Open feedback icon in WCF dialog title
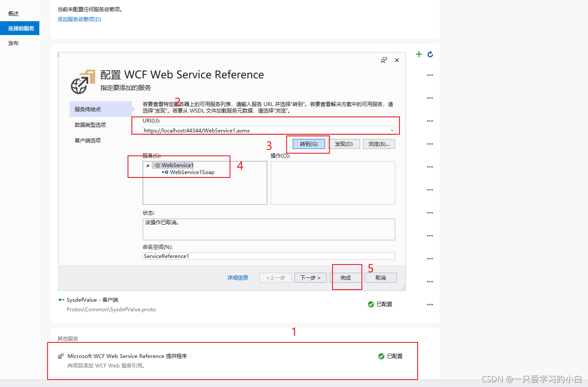The height and width of the screenshot is (387, 588). [x=383, y=60]
